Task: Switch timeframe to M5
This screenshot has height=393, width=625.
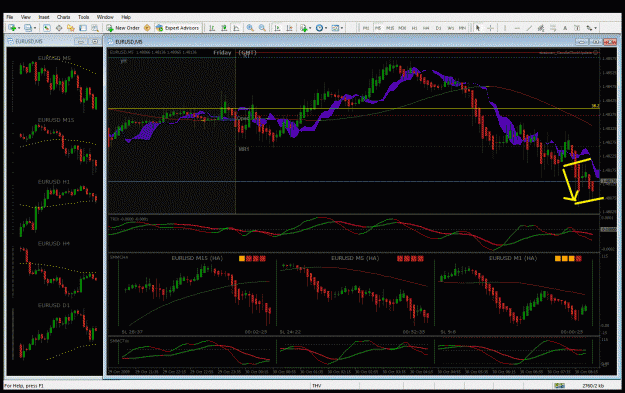Action: [377, 28]
